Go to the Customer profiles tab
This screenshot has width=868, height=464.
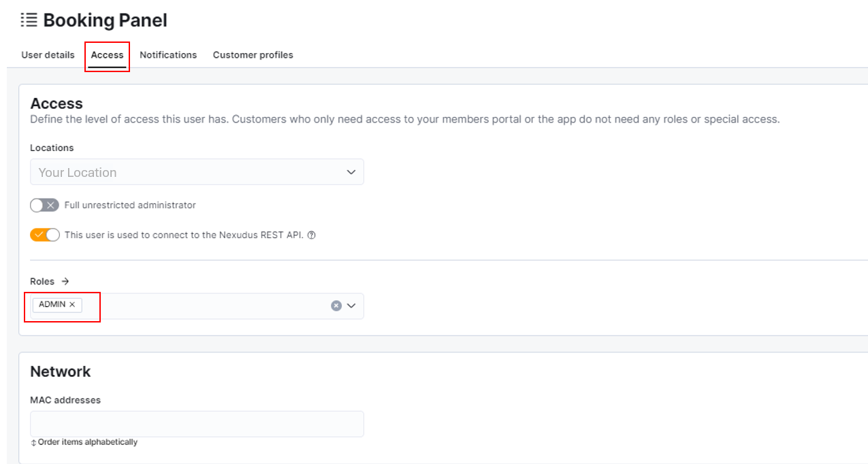click(253, 55)
